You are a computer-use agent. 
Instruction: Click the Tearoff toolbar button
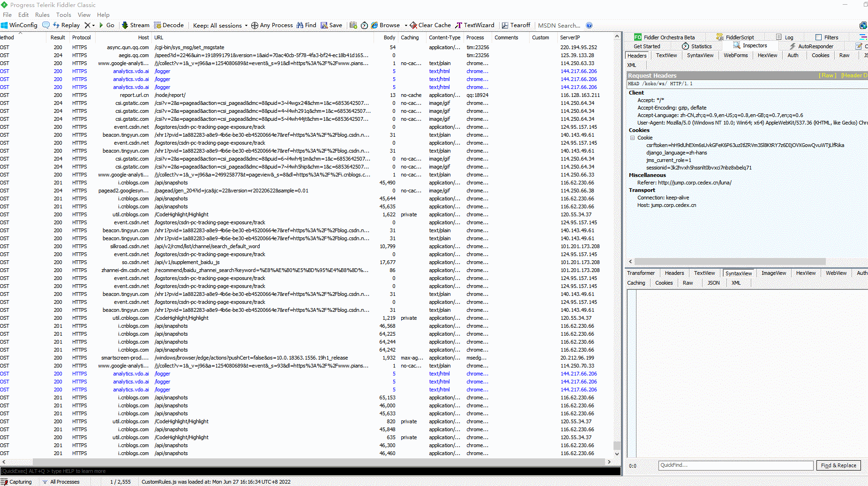tap(516, 25)
